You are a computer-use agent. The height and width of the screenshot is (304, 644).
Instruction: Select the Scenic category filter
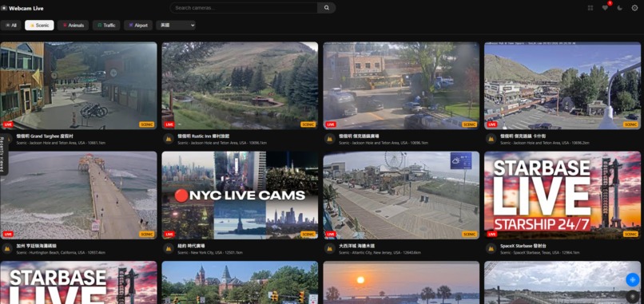tap(39, 26)
